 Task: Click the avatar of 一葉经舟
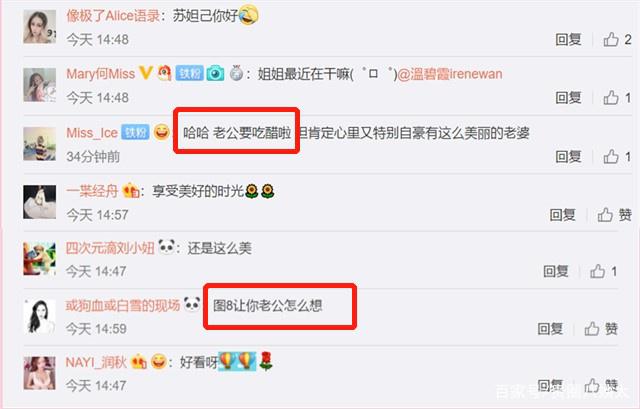pyautogui.click(x=40, y=202)
